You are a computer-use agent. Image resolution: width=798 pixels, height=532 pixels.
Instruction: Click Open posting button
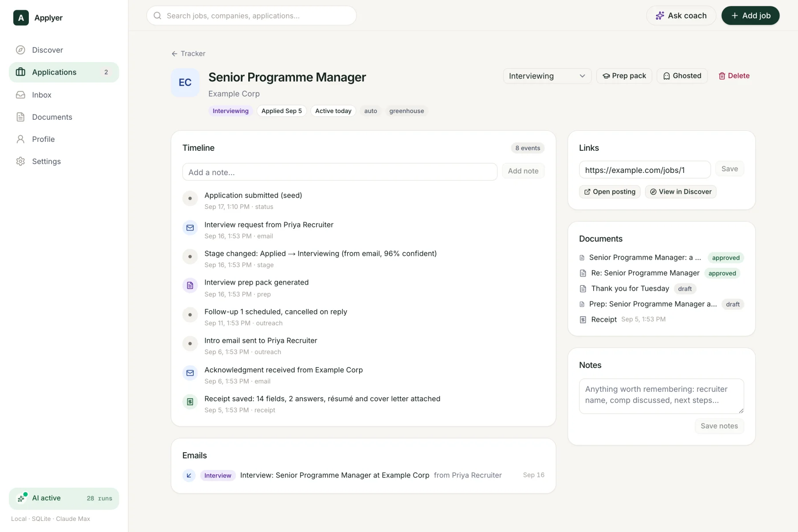click(610, 192)
